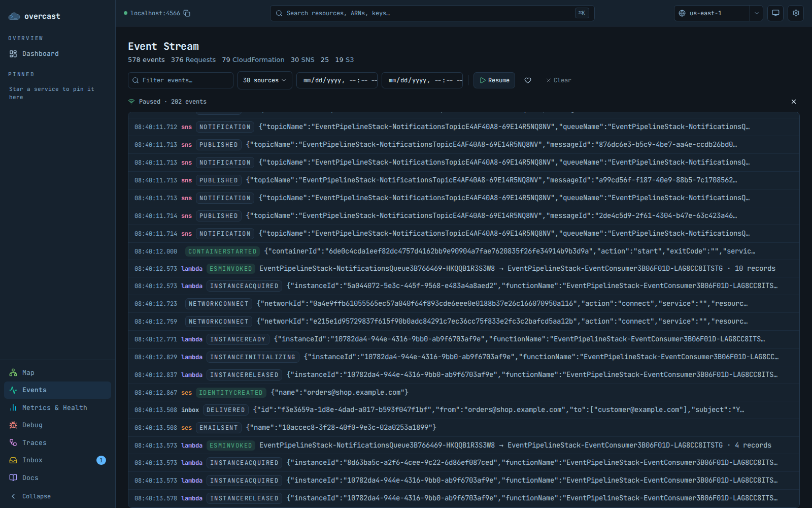Screen dimensions: 812x508
Task: Filter by 376 Requests stat
Action: click(193, 60)
